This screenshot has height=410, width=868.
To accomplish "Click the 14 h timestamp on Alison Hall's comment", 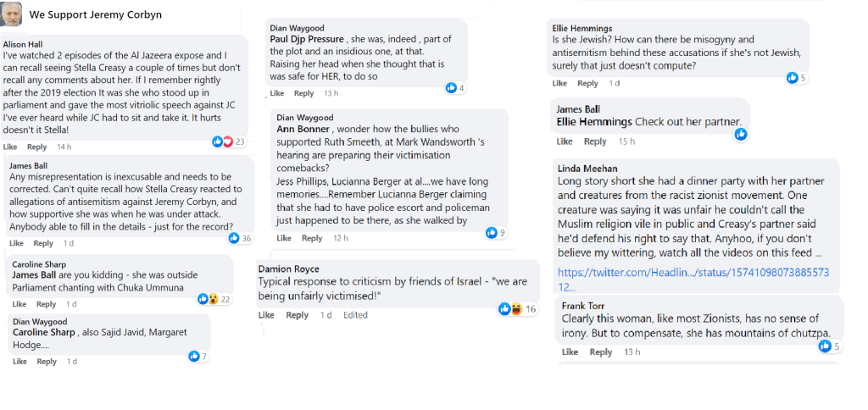I will (64, 147).
